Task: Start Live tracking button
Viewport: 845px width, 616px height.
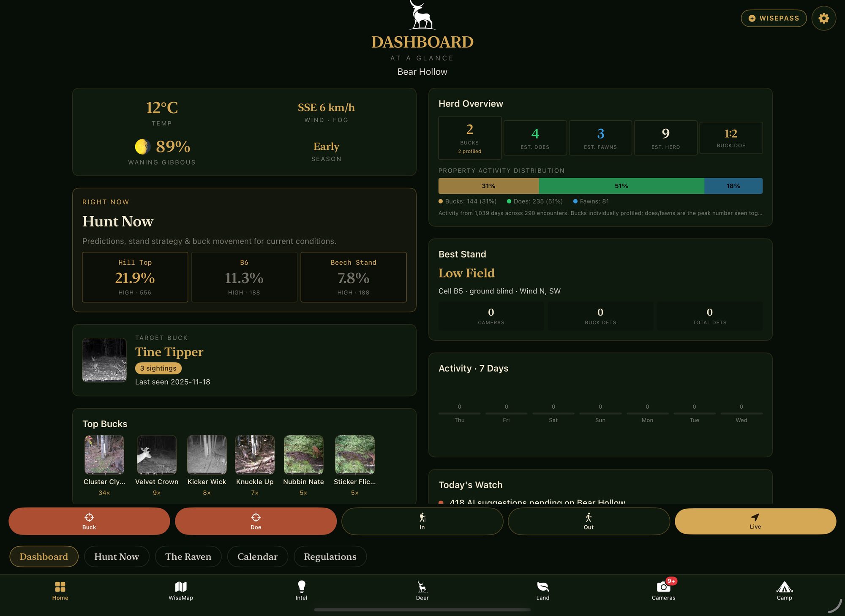Action: (755, 521)
